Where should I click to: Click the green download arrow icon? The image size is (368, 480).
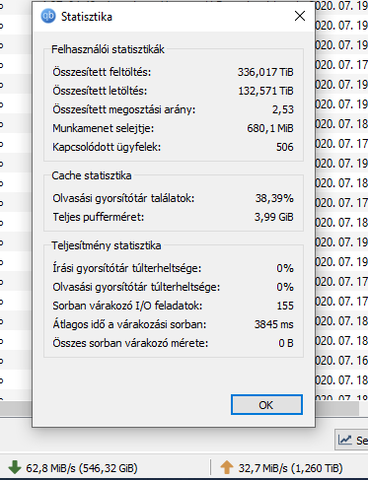click(14, 467)
